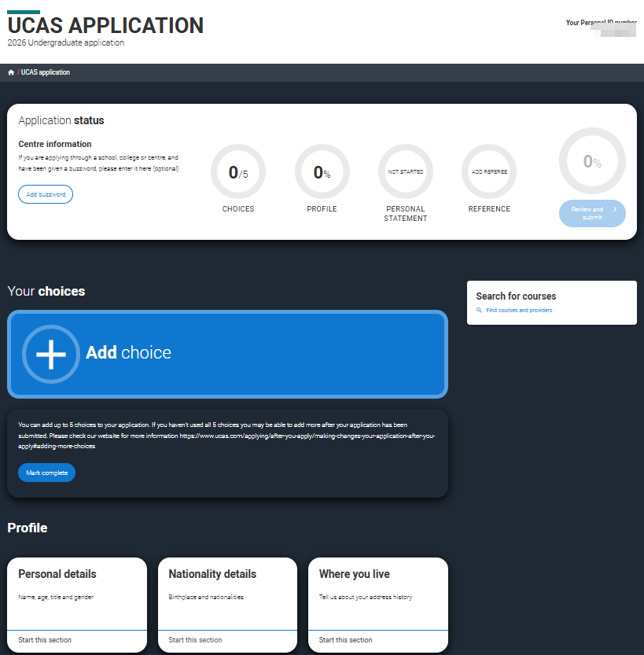Click the Add buzzword button
This screenshot has width=644, height=655.
[46, 194]
